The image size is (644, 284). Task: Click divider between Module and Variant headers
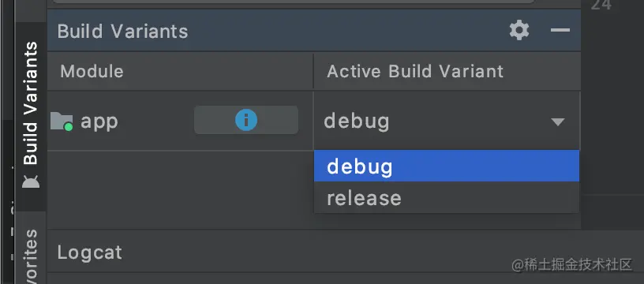click(313, 71)
